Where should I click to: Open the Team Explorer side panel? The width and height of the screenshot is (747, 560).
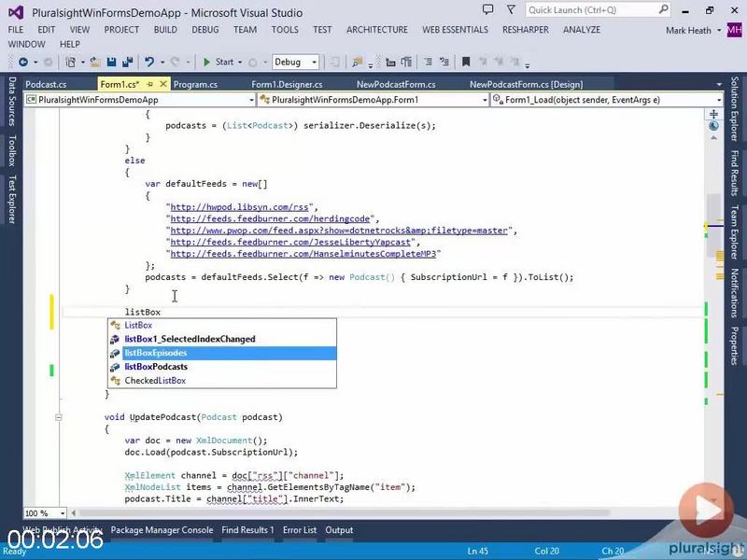pyautogui.click(x=735, y=231)
